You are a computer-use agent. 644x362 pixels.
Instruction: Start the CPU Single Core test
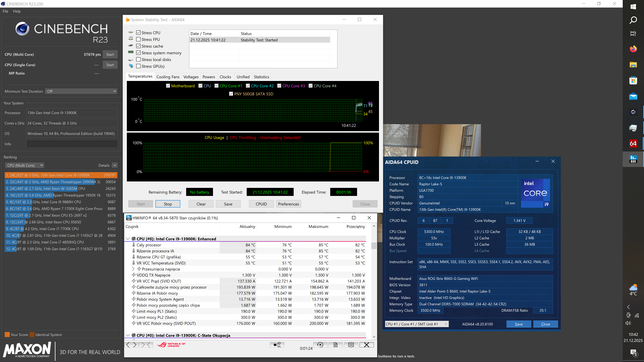click(110, 65)
